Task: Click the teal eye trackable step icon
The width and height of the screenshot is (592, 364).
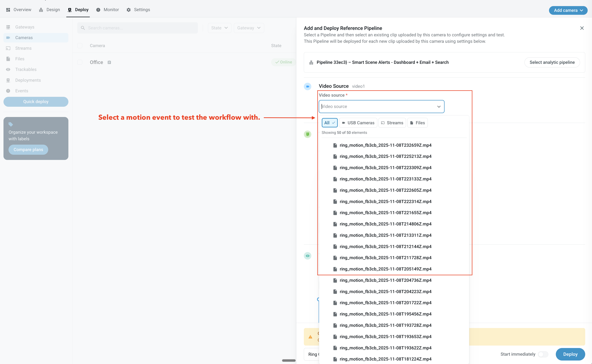Action: (307, 256)
